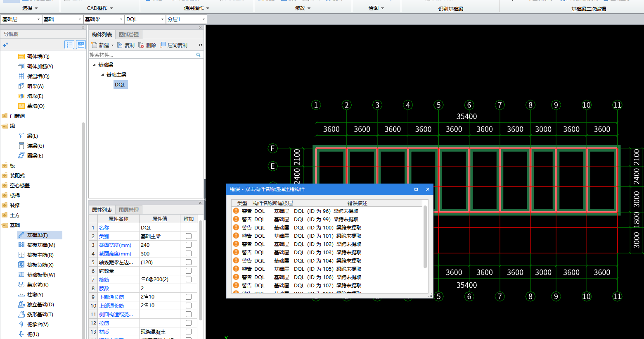Image resolution: width=644 pixels, height=339 pixels.
Task: Open 新建 dropdown arrow
Action: click(112, 45)
